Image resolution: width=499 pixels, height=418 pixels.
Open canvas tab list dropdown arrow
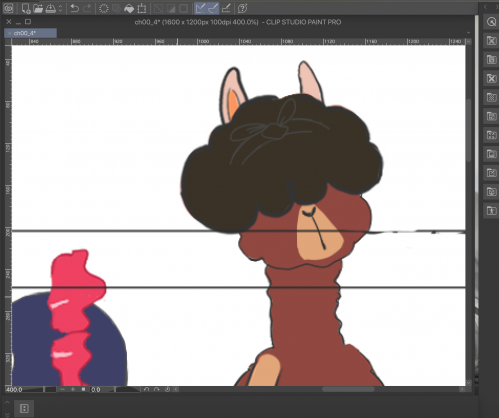468,33
